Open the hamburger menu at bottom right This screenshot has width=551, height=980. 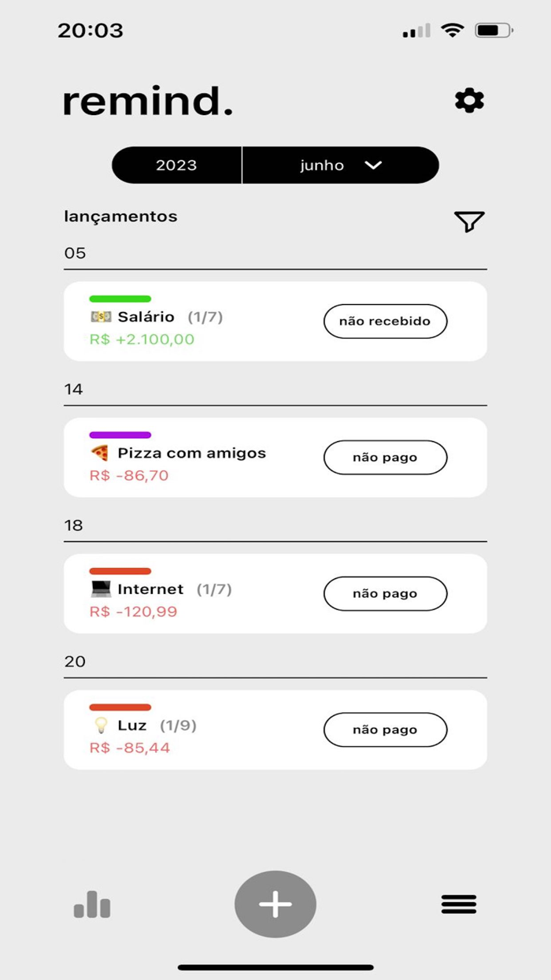tap(459, 904)
